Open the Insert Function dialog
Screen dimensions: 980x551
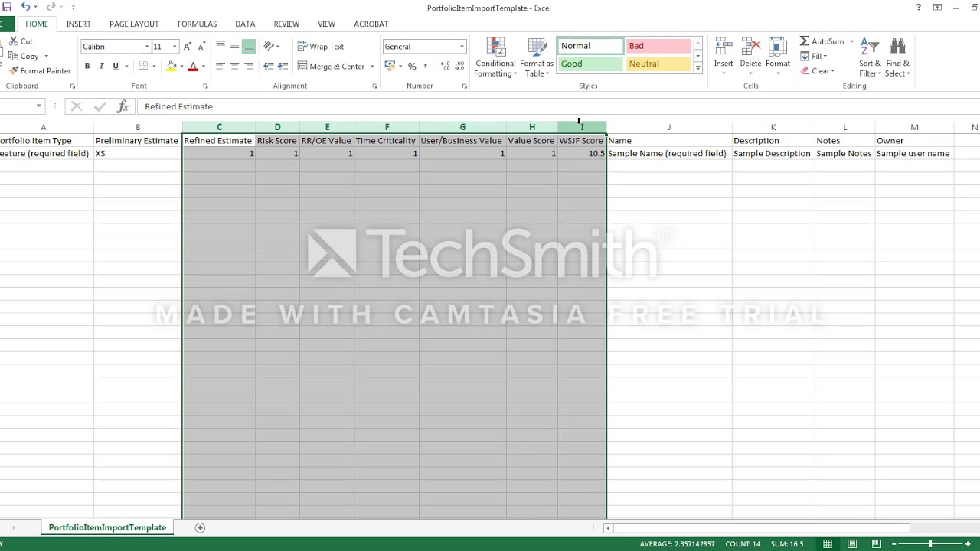[x=122, y=106]
